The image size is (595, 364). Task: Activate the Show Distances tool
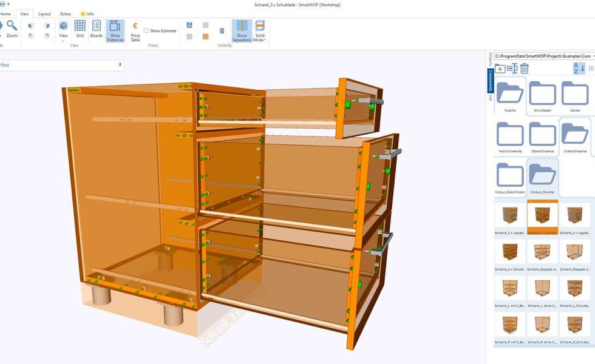coord(114,29)
